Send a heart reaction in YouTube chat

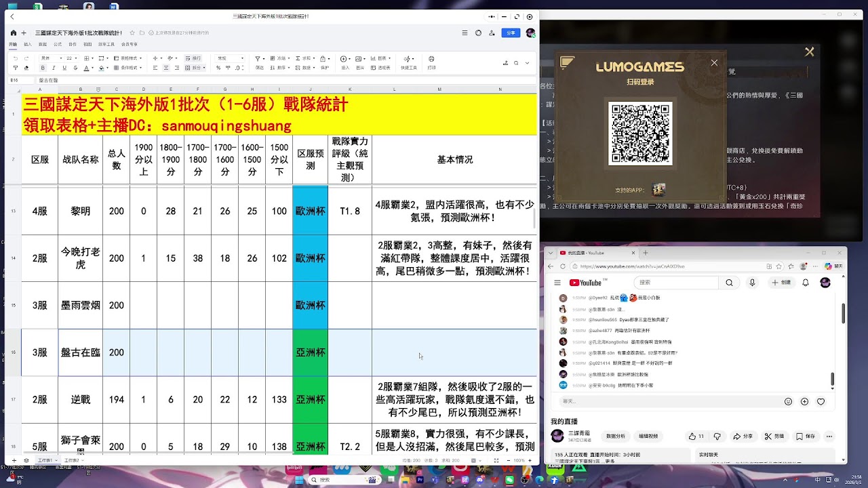point(821,401)
